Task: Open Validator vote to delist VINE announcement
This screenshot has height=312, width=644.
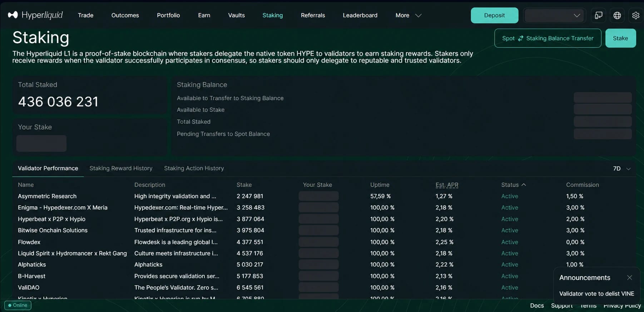Action: coord(596,294)
